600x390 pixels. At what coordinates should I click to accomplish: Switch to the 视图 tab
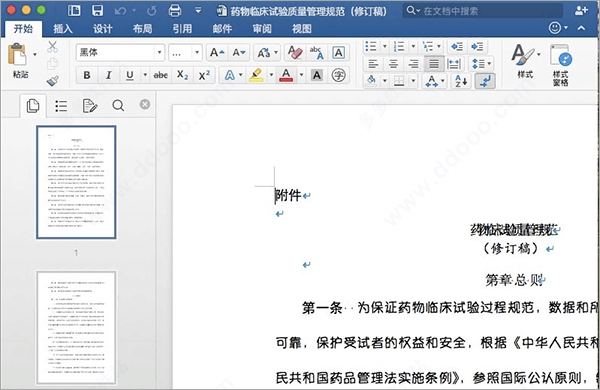[x=302, y=28]
